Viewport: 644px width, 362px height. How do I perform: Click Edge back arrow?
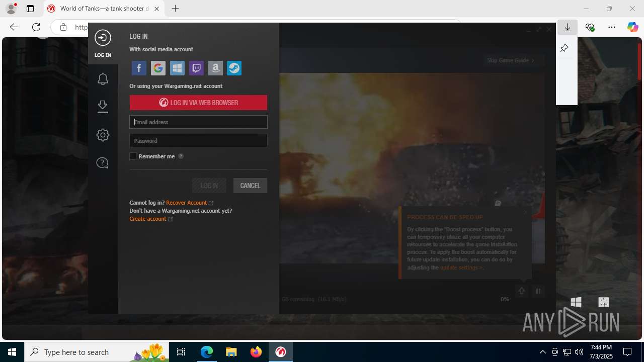pos(14,27)
